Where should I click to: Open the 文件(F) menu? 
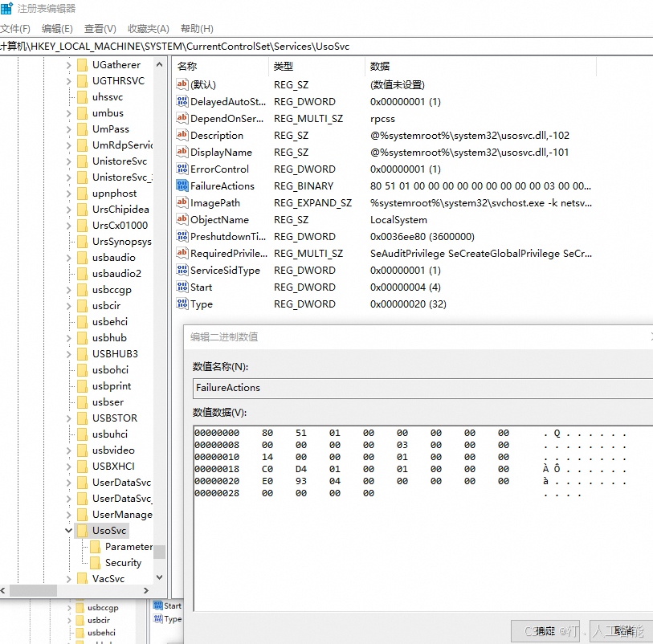(x=15, y=29)
